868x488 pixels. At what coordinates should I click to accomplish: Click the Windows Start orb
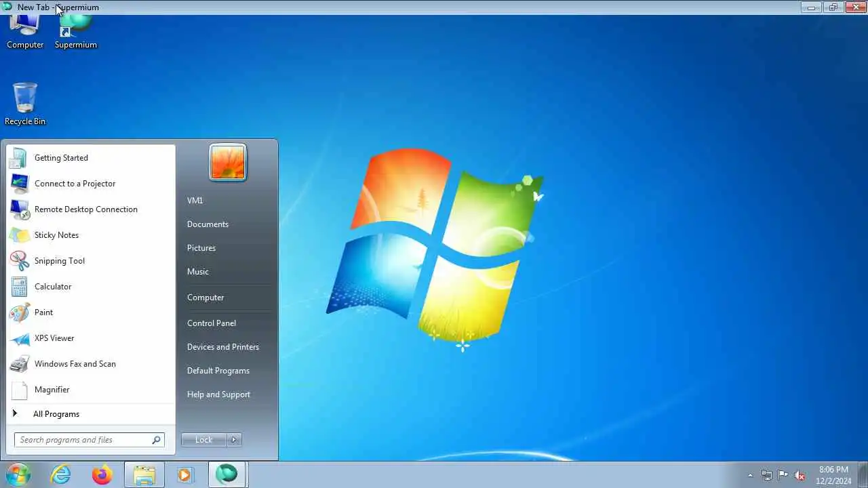[x=18, y=474]
